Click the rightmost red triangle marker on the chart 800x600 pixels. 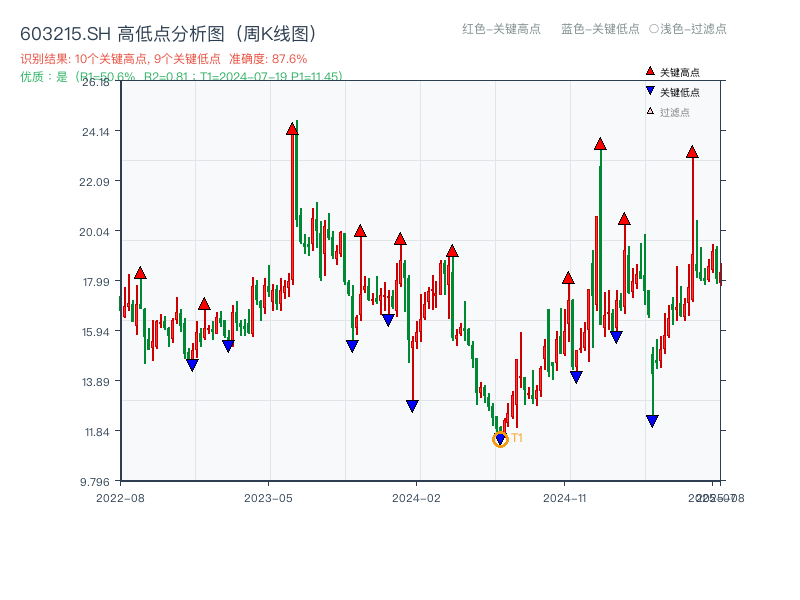(692, 152)
